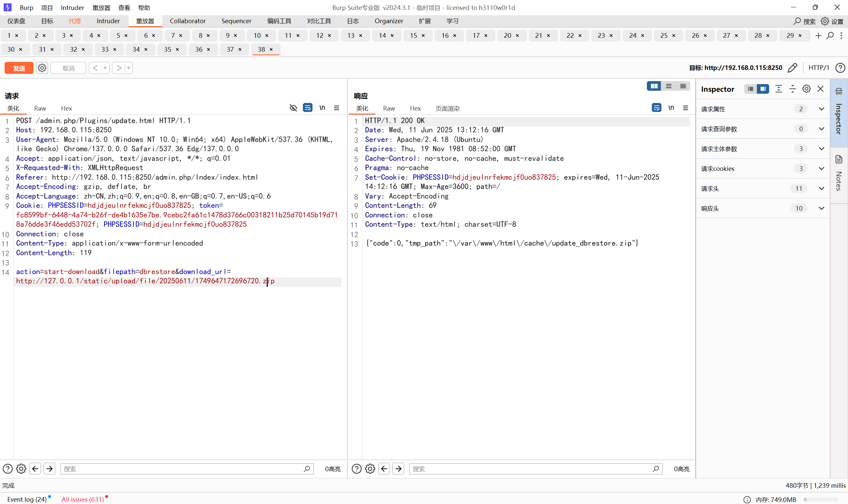Open Notes side tab icon
Image resolution: width=848 pixels, height=504 pixels.
pyautogui.click(x=839, y=159)
